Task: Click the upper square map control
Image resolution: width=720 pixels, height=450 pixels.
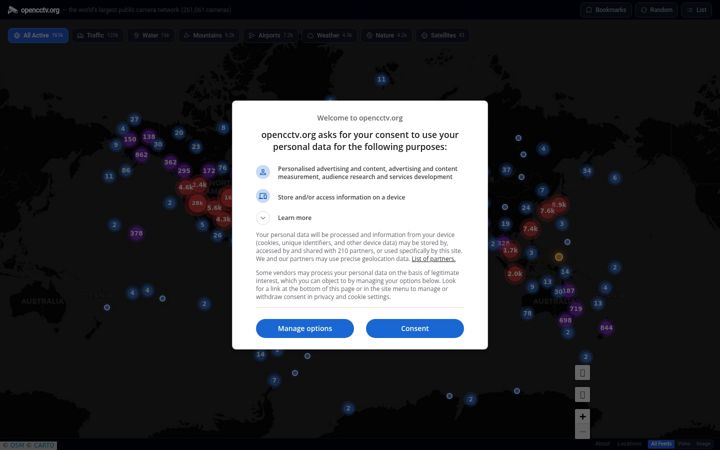Action: click(x=582, y=373)
